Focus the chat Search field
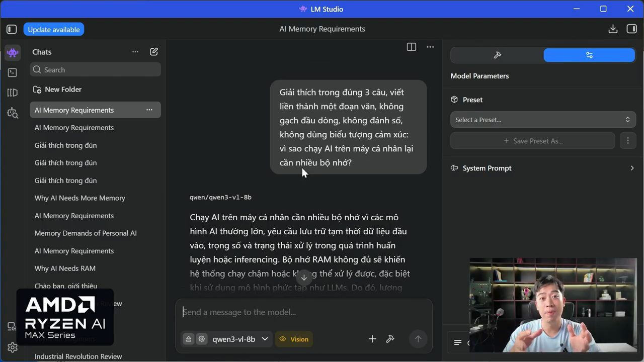644x362 pixels. 96,70
